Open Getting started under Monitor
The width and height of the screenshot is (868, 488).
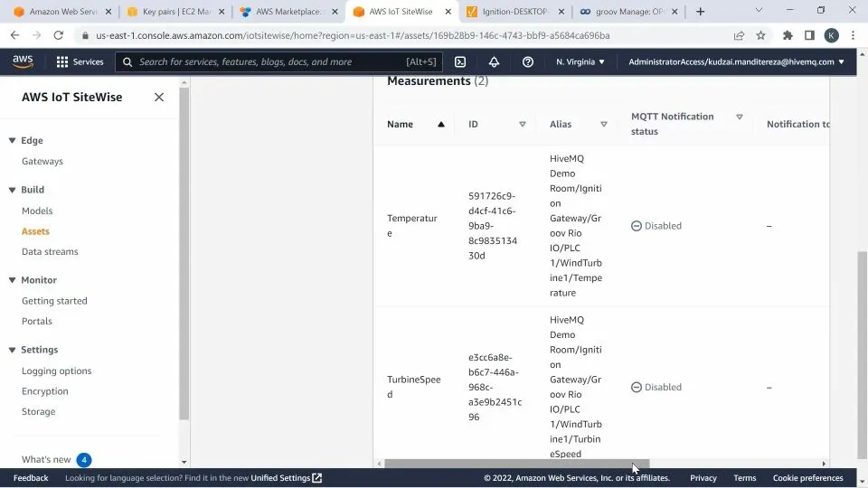click(x=54, y=301)
